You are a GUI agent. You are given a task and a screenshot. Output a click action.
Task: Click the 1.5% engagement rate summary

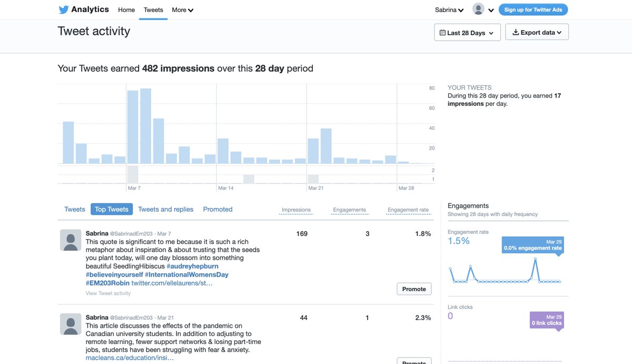tap(459, 241)
